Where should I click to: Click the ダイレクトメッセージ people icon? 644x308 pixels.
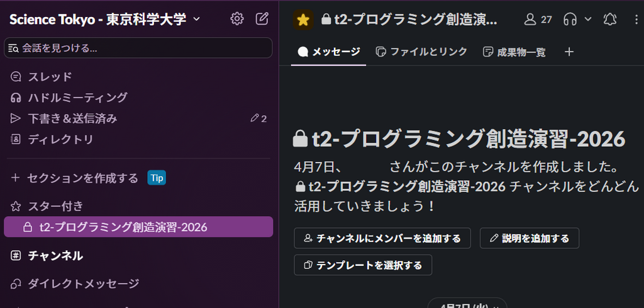click(x=16, y=283)
